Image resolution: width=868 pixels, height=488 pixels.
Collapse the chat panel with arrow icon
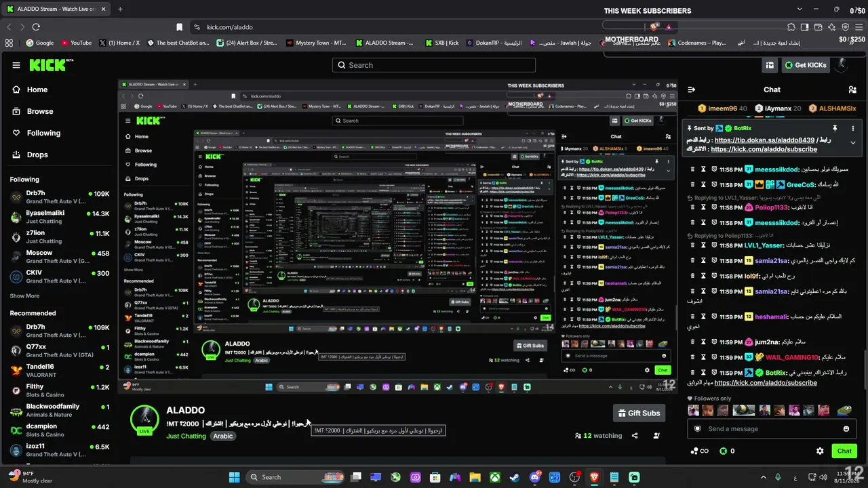click(692, 89)
